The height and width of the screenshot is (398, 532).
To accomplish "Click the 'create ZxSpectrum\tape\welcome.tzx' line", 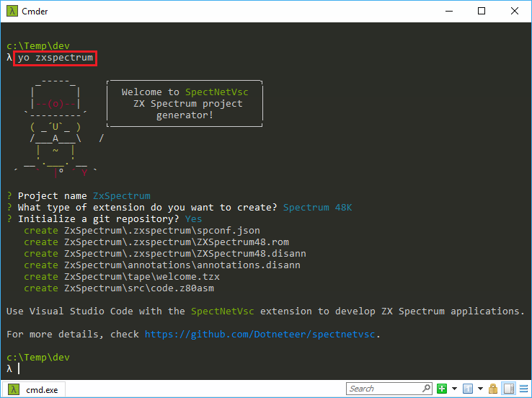I will (x=122, y=277).
